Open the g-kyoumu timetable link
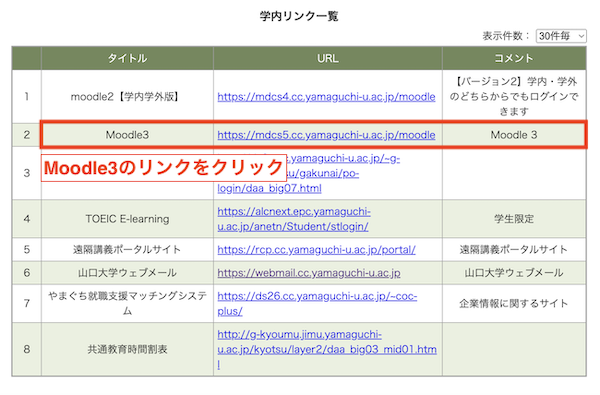Viewport: 600px width, 395px height. click(327, 349)
